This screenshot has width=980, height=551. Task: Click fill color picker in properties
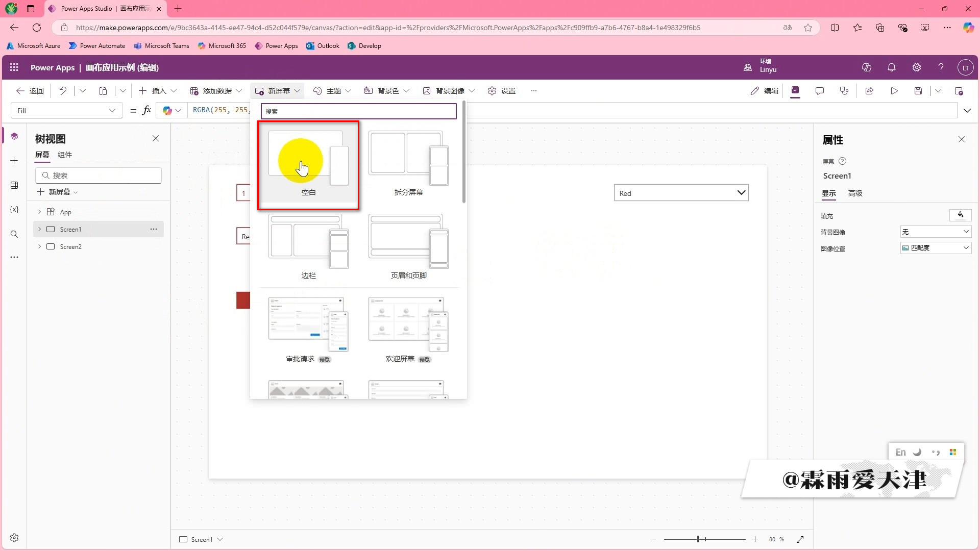(x=960, y=215)
